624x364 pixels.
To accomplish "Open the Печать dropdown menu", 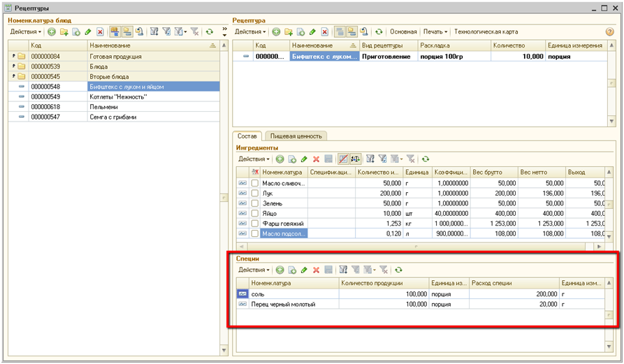I will click(x=435, y=32).
